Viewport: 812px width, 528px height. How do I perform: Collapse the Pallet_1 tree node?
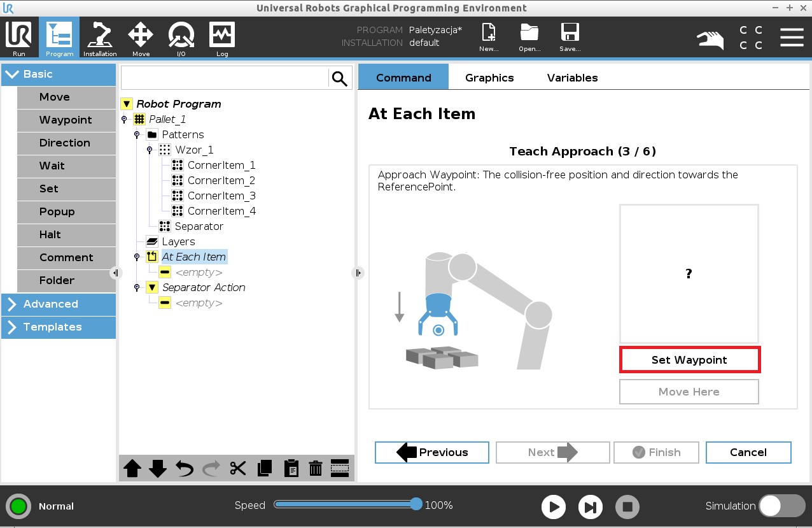click(124, 119)
